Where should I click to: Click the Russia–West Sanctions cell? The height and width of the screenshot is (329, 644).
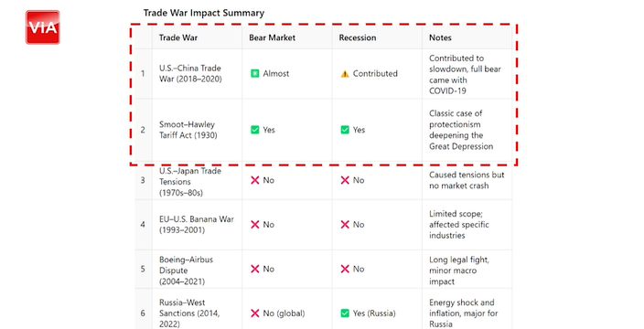pyautogui.click(x=198, y=313)
